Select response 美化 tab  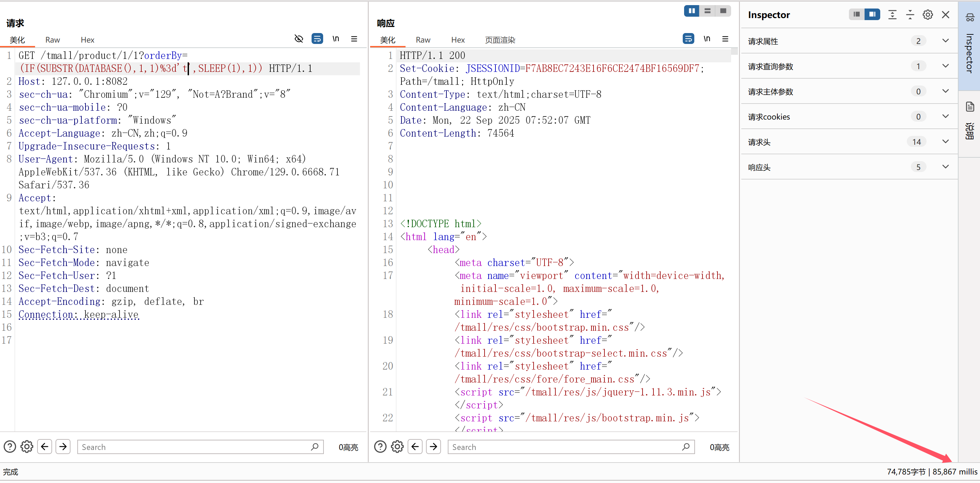(388, 40)
